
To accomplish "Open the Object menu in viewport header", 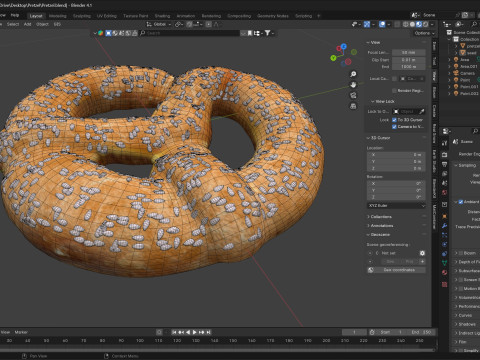I will (x=42, y=24).
